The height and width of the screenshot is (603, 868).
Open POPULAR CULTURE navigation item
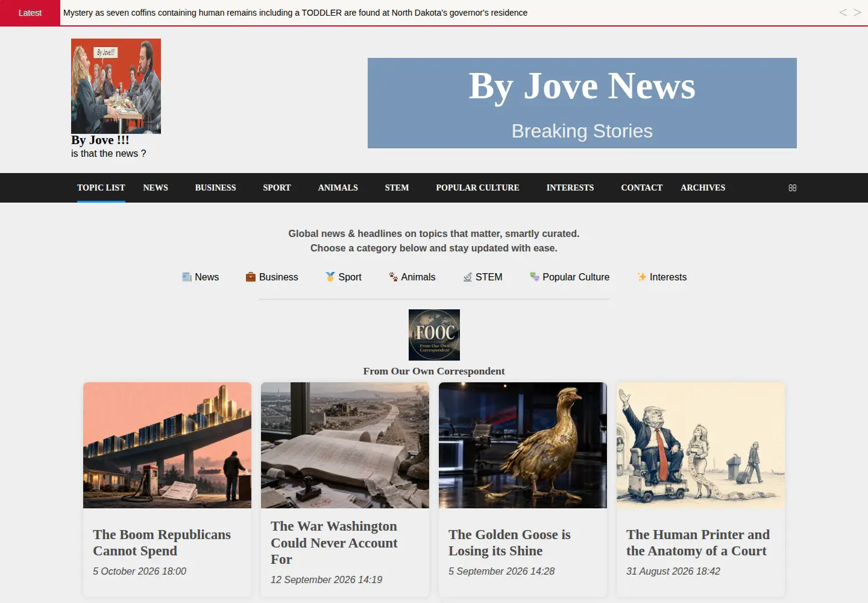(x=477, y=188)
